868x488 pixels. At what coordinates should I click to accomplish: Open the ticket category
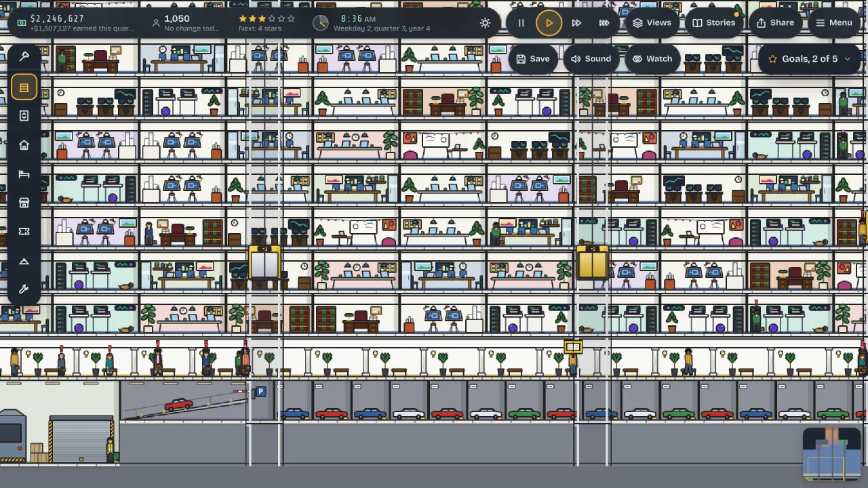click(24, 231)
